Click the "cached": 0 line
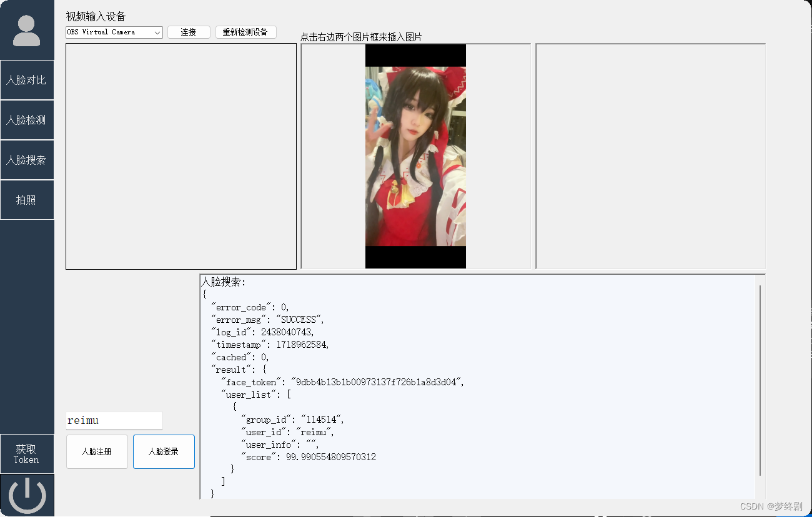 pos(240,357)
